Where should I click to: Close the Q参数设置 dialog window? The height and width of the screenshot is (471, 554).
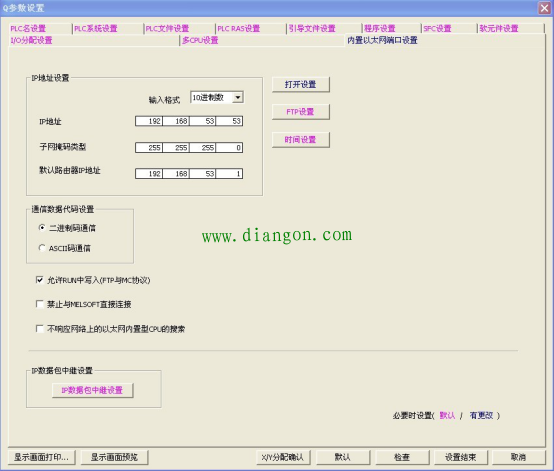coord(544,8)
